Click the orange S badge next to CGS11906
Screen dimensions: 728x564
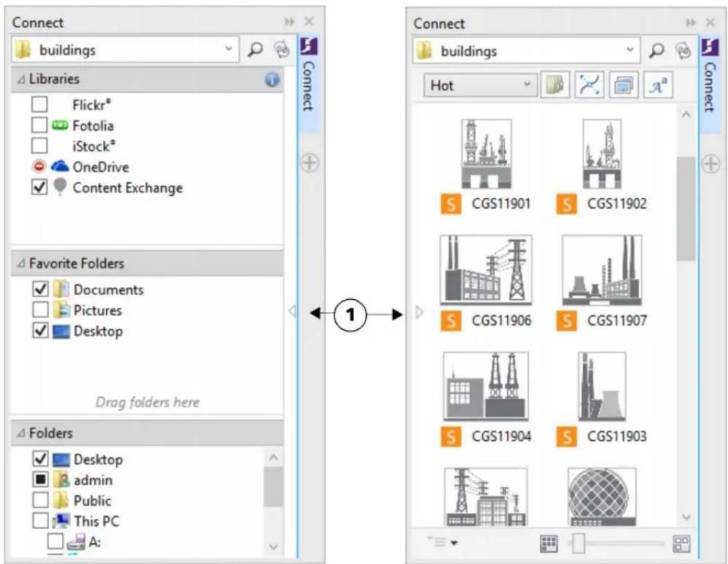click(x=451, y=321)
